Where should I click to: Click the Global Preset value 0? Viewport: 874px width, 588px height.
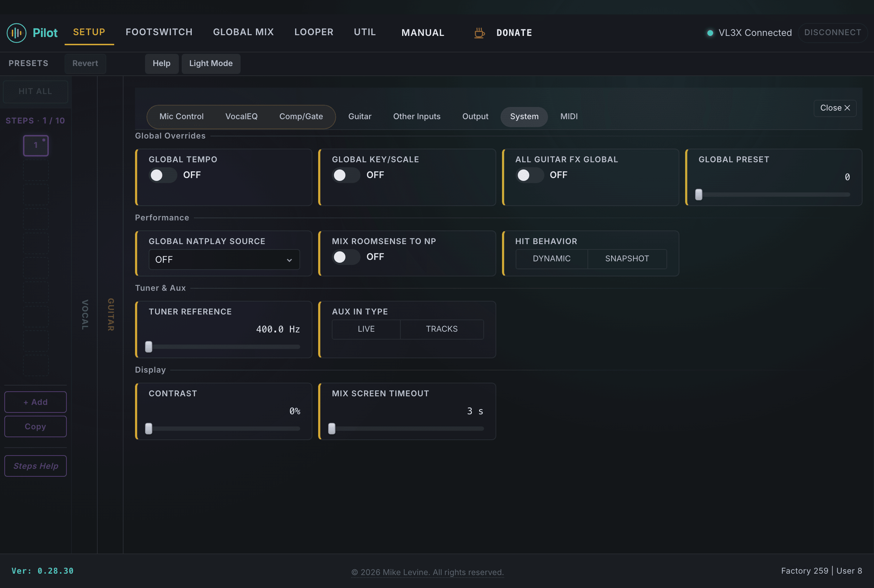(847, 177)
